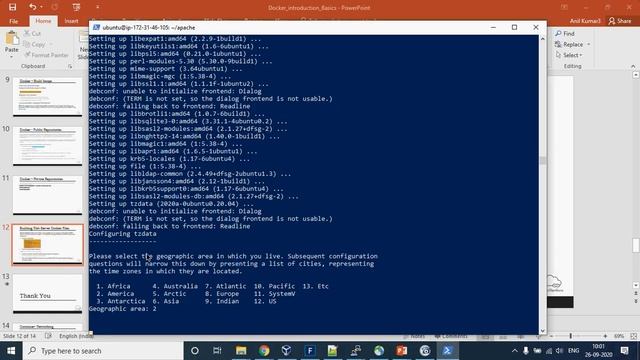Click terminal scrollbar up arrow
Screen dimensions: 640x360
tap(542, 39)
